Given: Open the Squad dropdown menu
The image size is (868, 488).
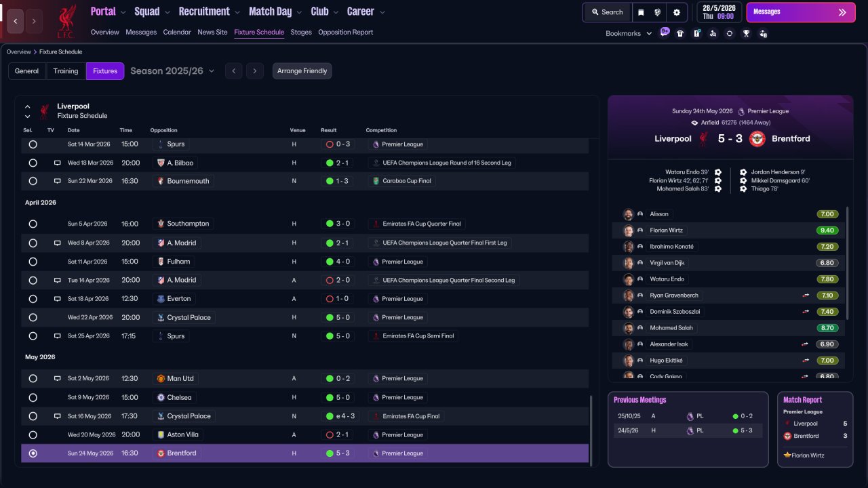Looking at the screenshot, I should (x=153, y=12).
